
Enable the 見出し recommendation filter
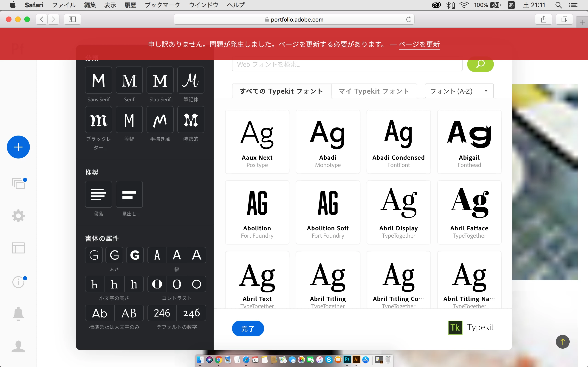coord(129,195)
